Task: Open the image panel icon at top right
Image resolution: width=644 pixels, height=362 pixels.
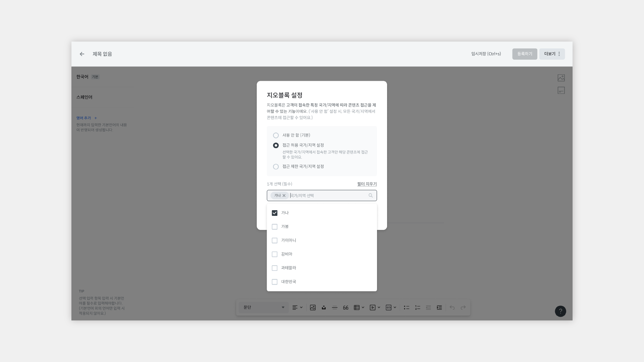Action: click(561, 78)
